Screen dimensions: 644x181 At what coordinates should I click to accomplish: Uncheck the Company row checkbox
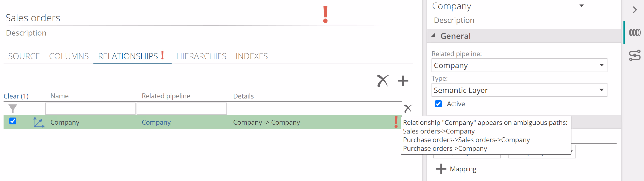(x=13, y=121)
